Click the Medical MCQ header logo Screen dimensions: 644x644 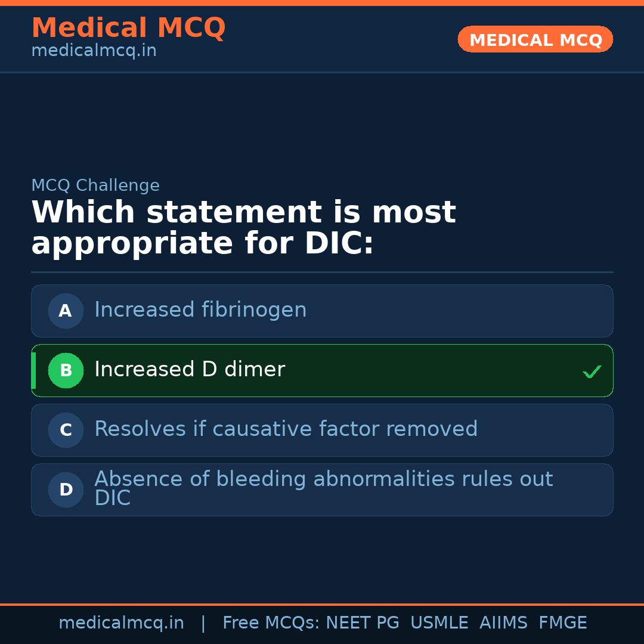point(128,28)
